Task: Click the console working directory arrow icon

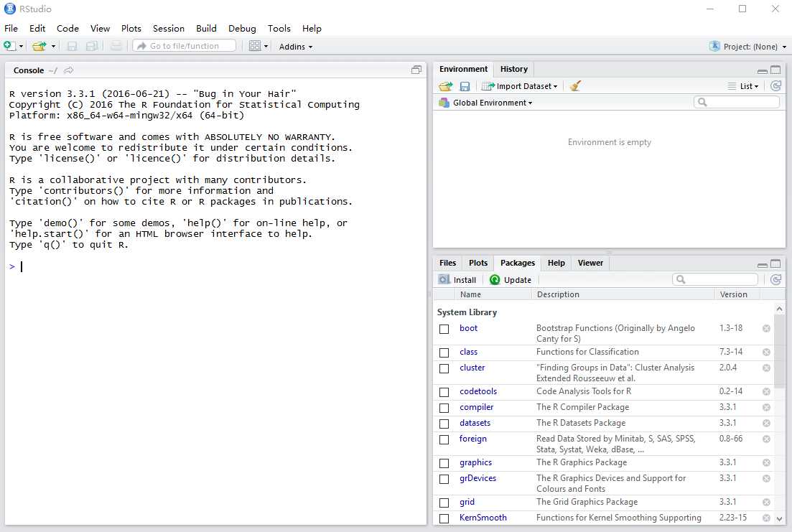Action: point(69,70)
